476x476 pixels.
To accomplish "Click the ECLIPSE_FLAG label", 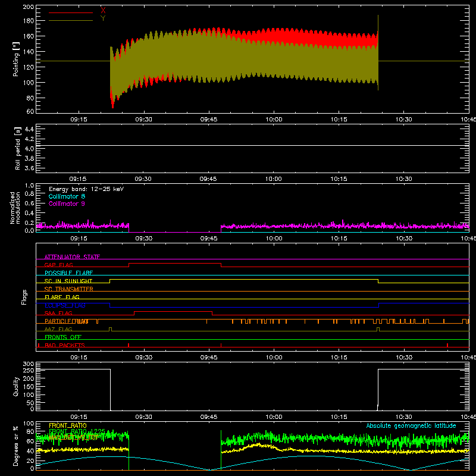I will [x=65, y=305].
